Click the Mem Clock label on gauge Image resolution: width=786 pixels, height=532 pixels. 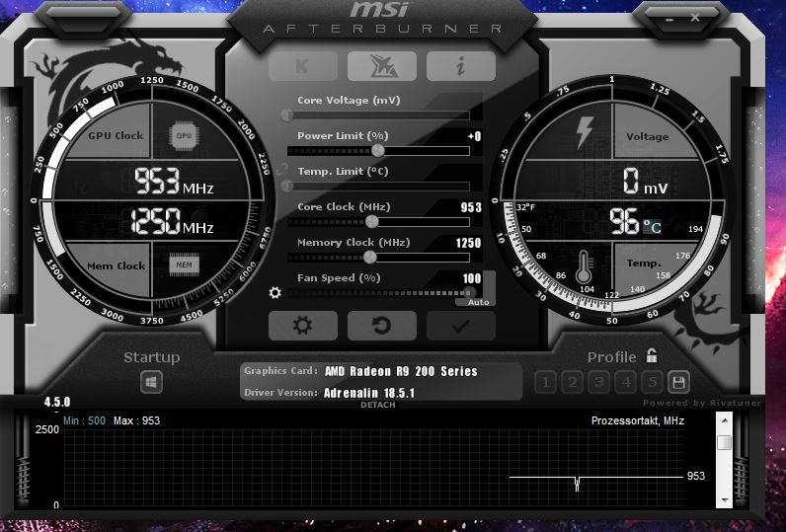point(116,266)
